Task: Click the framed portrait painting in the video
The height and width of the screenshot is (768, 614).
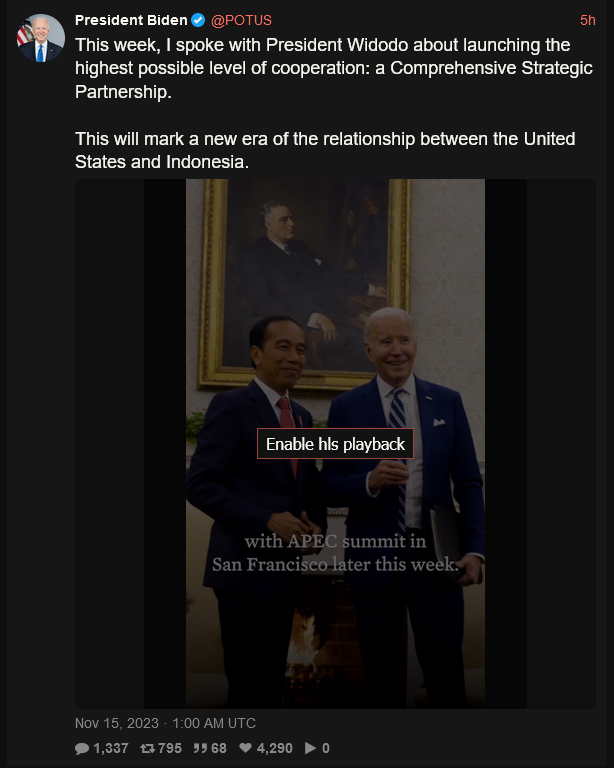Action: 305,283
